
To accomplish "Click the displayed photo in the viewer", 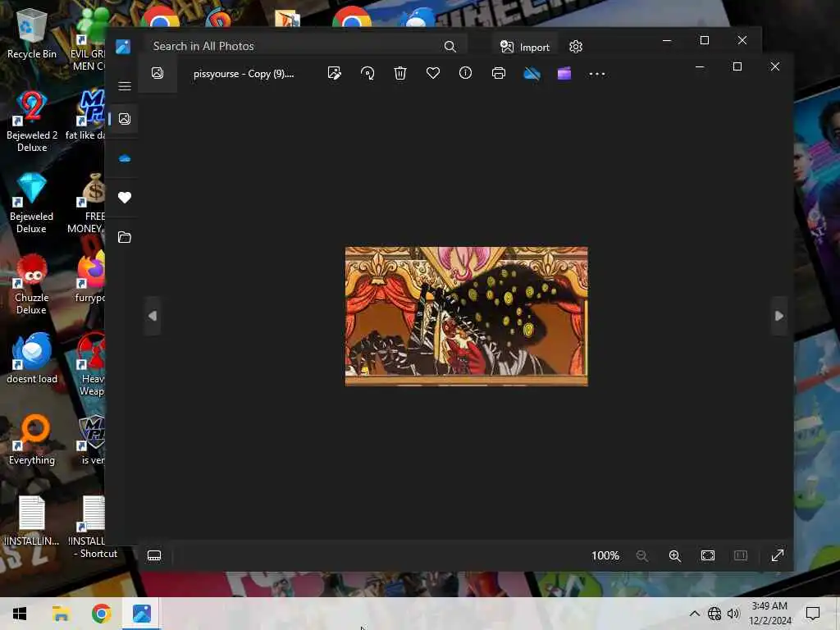I will point(467,316).
